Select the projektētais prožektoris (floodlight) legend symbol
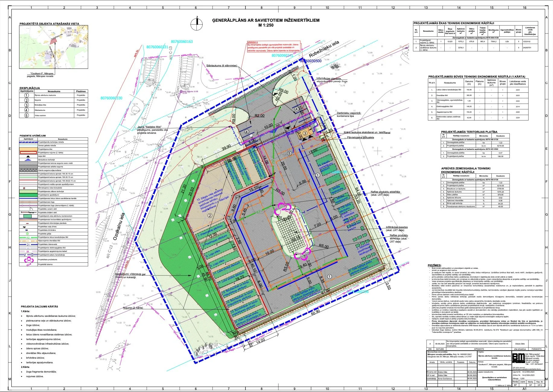The width and height of the screenshot is (553, 392). point(29,260)
